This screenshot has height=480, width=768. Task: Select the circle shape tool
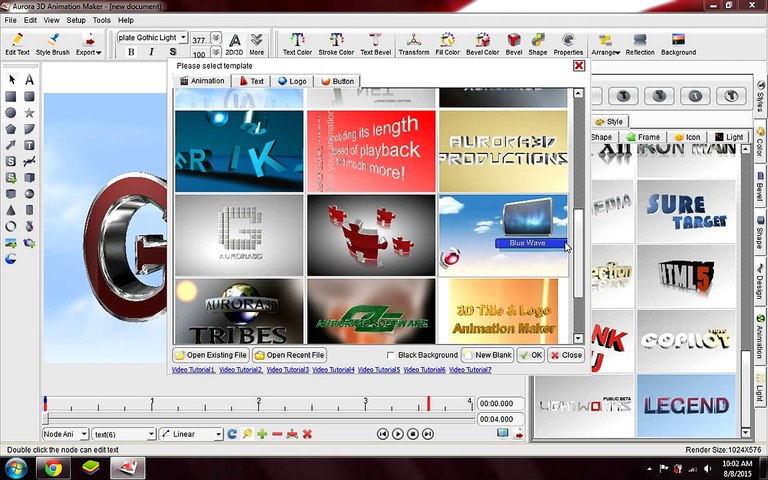coord(11,113)
